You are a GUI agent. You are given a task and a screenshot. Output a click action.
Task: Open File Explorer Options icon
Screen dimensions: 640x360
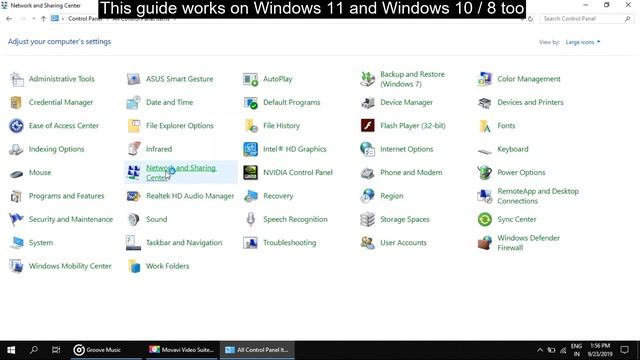(x=134, y=126)
